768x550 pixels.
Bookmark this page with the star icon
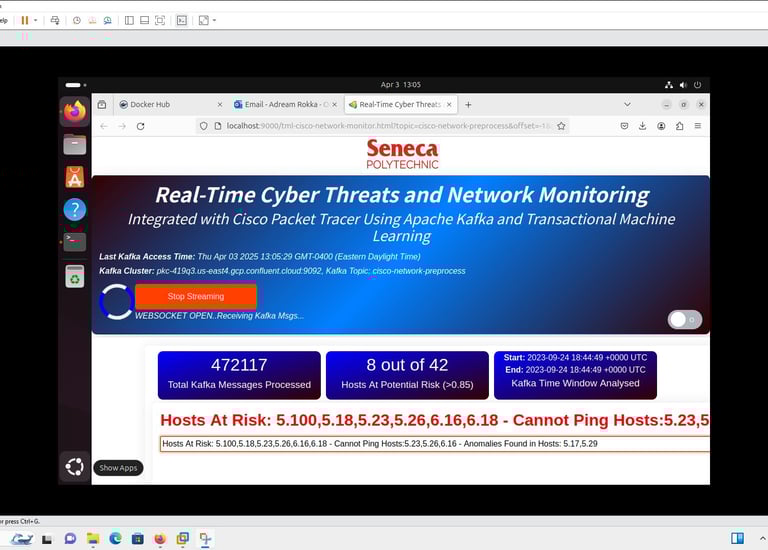561,126
